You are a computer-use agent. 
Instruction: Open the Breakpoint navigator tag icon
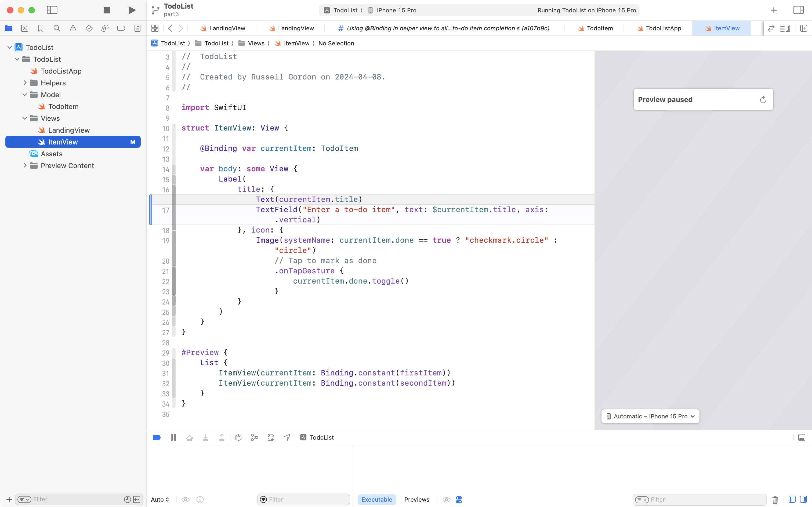click(x=121, y=28)
